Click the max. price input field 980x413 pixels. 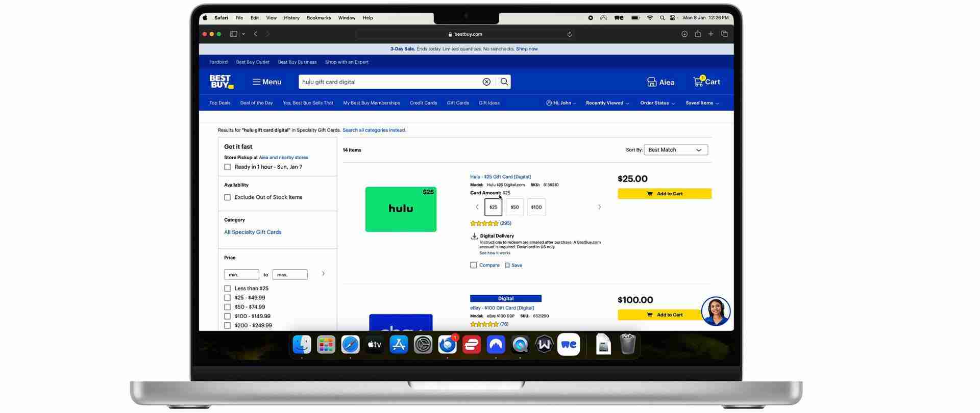tap(290, 275)
